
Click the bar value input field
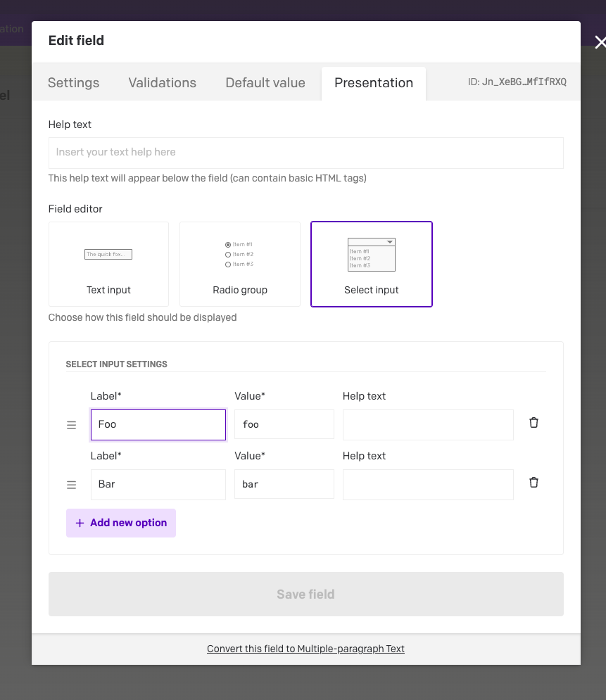[284, 485]
